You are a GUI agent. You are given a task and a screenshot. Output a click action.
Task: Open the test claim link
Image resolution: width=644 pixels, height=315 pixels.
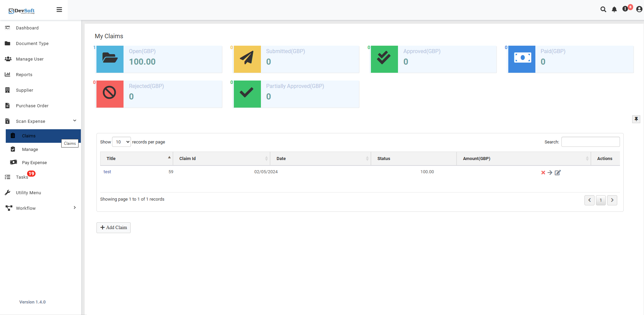pyautogui.click(x=107, y=172)
